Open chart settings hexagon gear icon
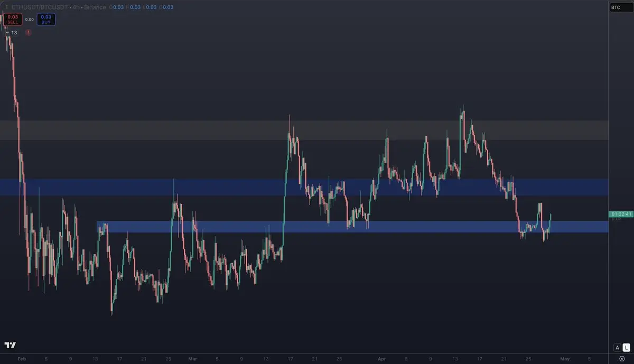 coord(621,358)
